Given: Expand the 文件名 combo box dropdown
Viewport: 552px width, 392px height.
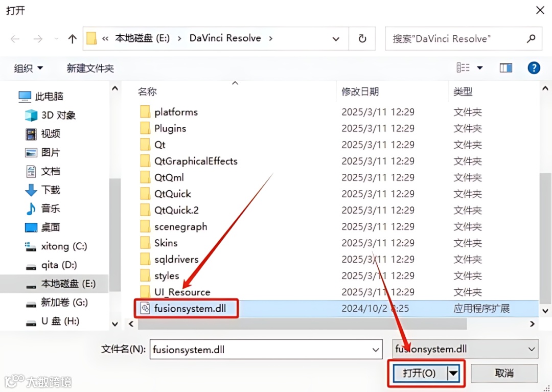Looking at the screenshot, I should click(x=376, y=350).
